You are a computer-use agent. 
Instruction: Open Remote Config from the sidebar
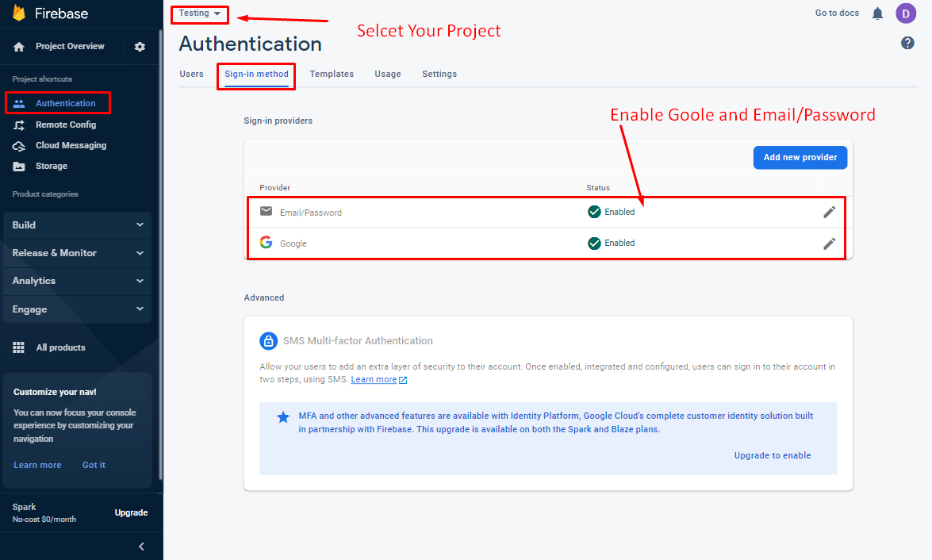click(66, 125)
